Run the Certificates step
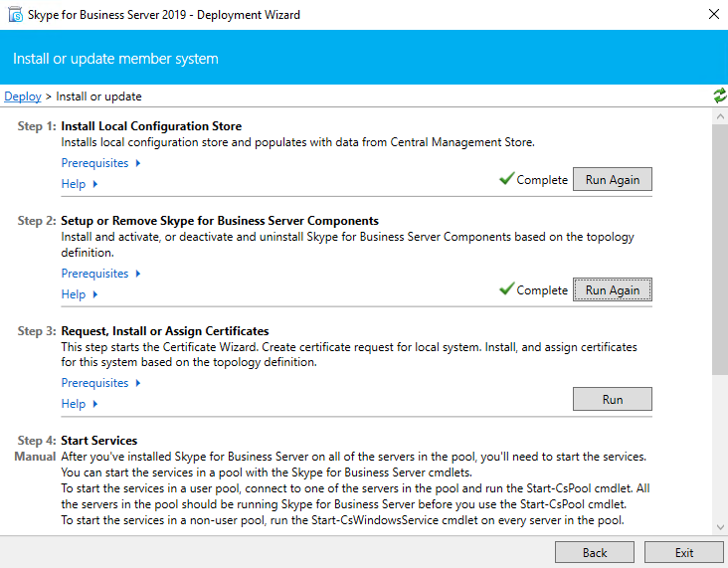This screenshot has height=568, width=728. pos(612,399)
